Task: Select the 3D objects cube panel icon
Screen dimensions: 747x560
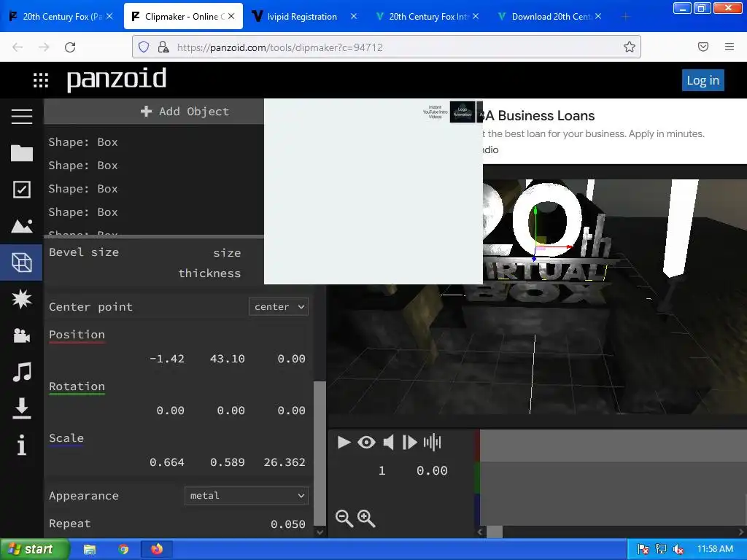Action: pos(21,262)
